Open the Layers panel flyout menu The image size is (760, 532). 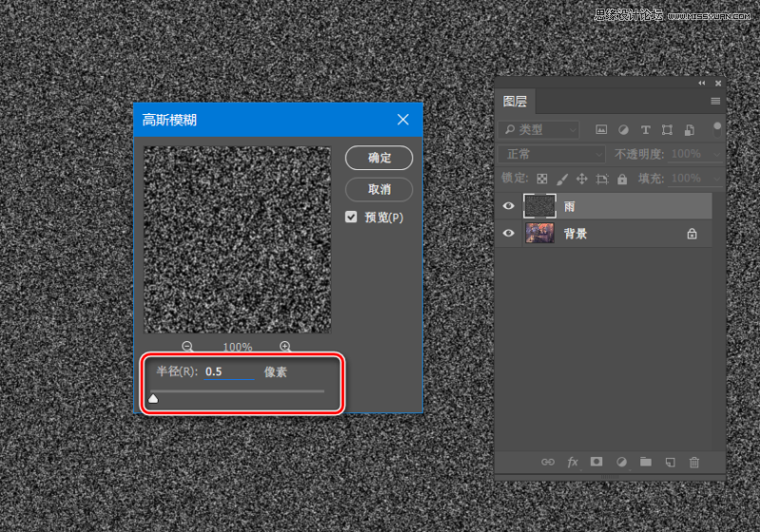(715, 102)
